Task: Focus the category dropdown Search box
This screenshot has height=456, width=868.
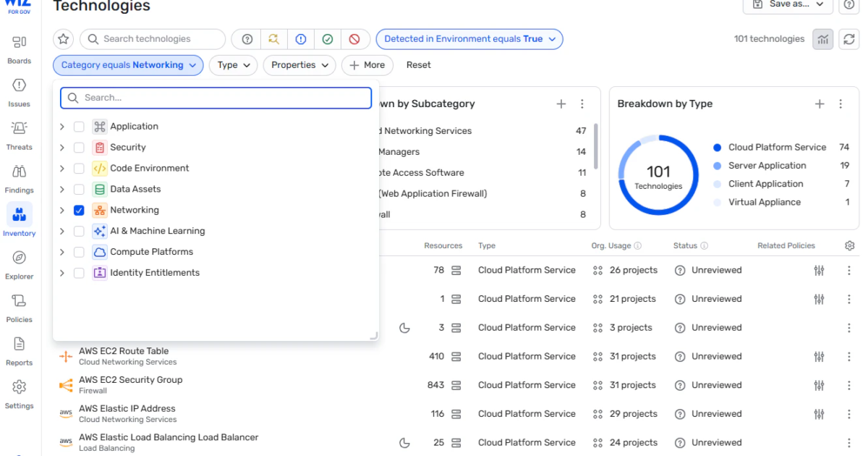Action: pyautogui.click(x=216, y=98)
